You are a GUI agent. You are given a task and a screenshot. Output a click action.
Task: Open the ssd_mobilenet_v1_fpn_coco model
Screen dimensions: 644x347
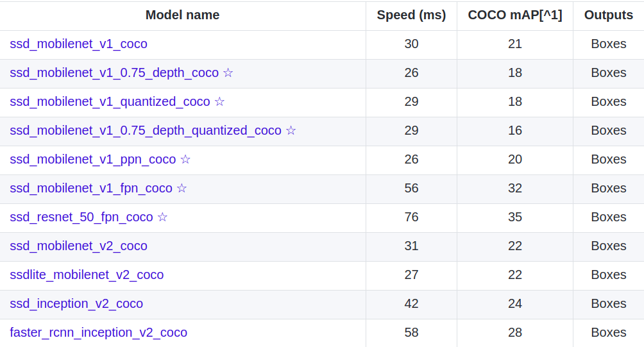click(x=91, y=188)
